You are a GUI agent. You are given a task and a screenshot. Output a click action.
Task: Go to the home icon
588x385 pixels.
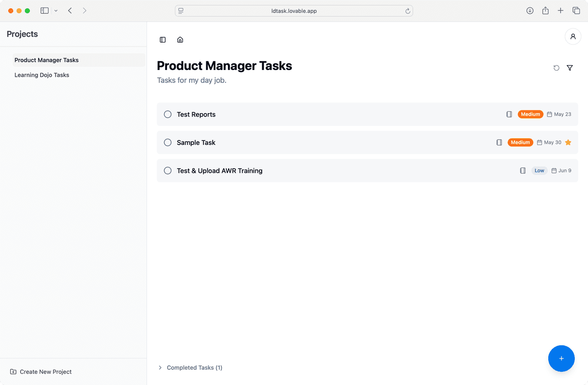180,40
